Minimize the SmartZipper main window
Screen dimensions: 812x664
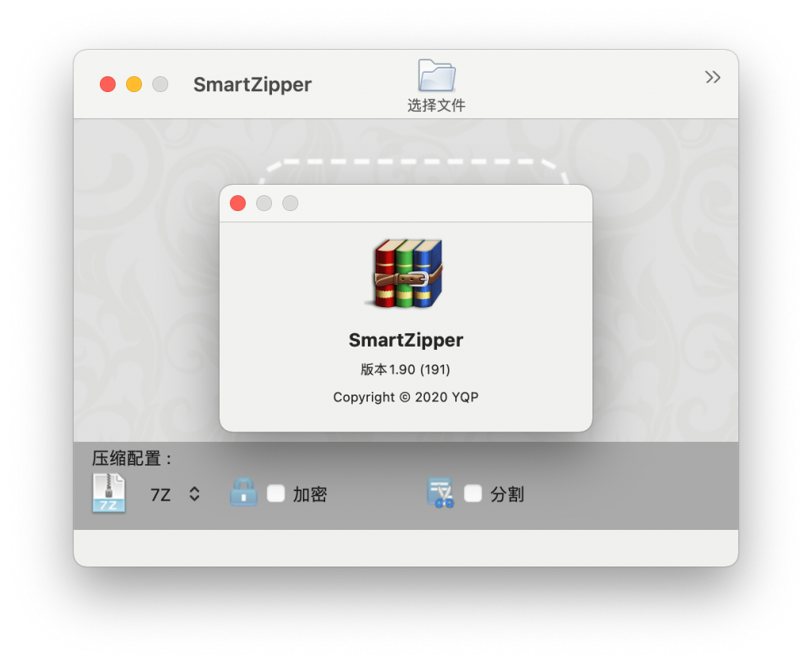[134, 84]
